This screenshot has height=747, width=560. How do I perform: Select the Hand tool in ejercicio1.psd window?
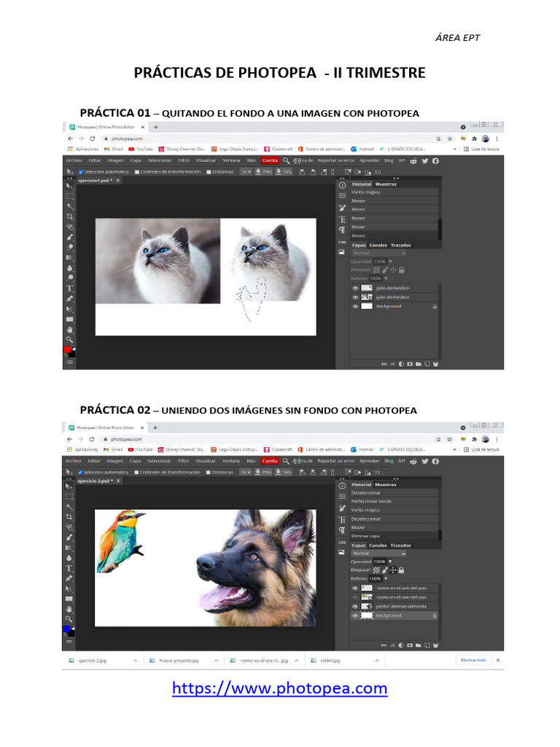[69, 329]
